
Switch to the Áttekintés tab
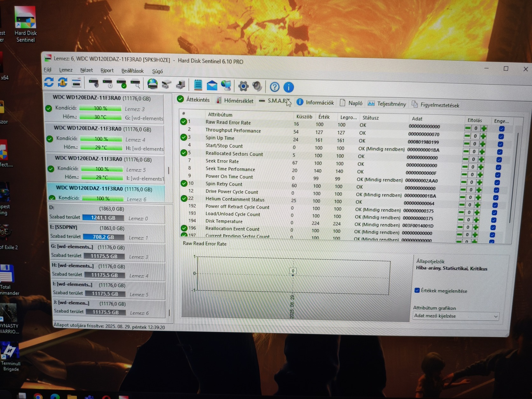click(x=193, y=100)
